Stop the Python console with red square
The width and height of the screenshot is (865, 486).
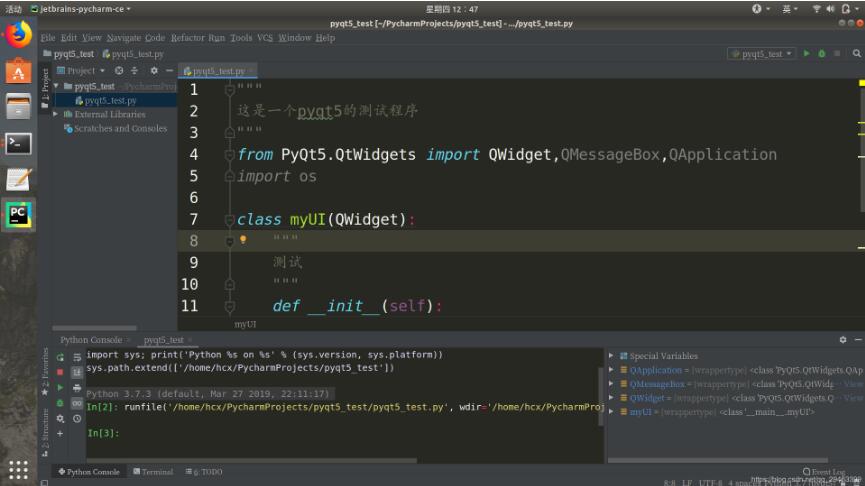(x=60, y=372)
